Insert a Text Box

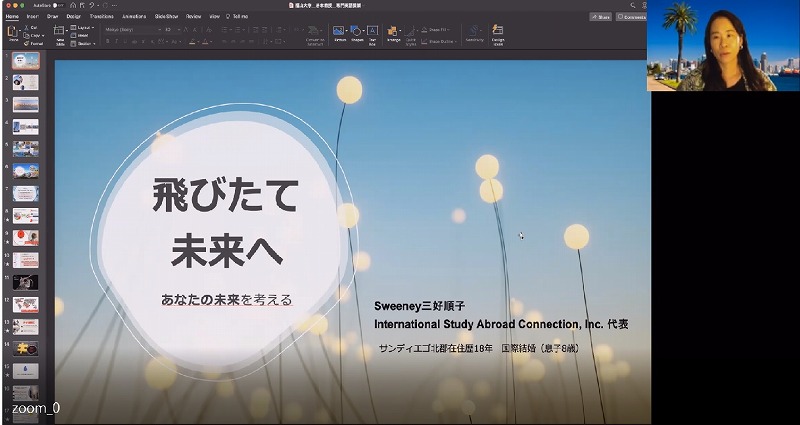click(372, 33)
